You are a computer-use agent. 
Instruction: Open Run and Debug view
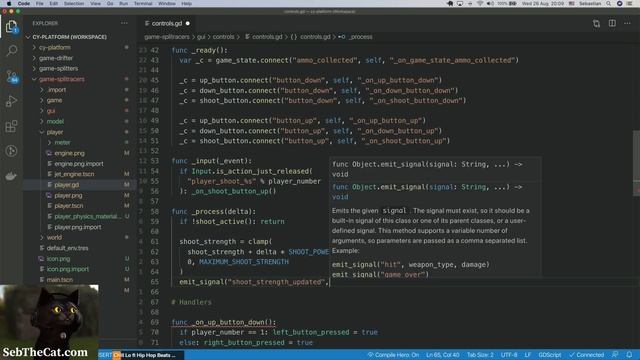pos(11,101)
